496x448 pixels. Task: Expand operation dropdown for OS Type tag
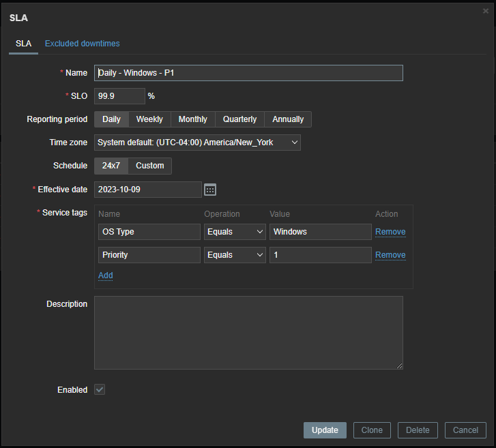235,232
